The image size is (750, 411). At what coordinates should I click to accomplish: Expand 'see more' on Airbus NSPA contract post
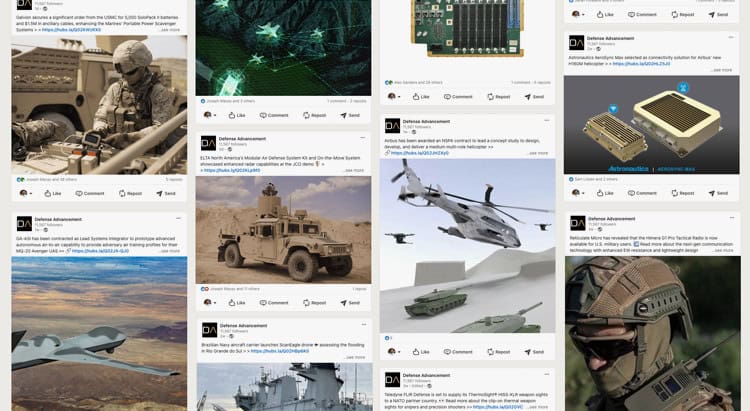click(x=539, y=153)
